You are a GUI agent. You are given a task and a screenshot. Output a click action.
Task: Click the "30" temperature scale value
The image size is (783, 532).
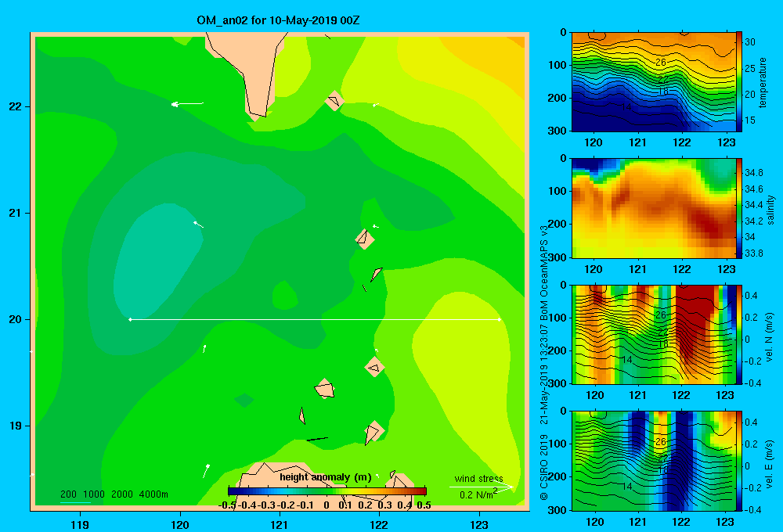pos(750,42)
